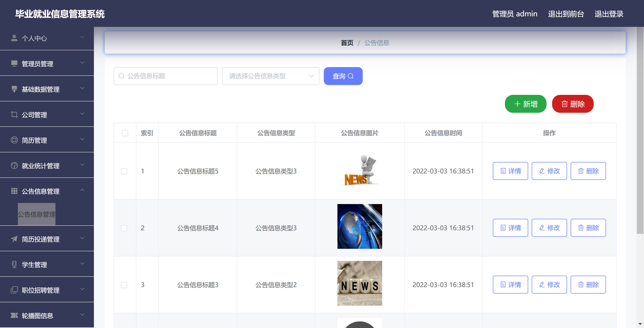This screenshot has height=328, width=644.
Task: Select the 公告信息管理 submenu item
Action: (37, 214)
